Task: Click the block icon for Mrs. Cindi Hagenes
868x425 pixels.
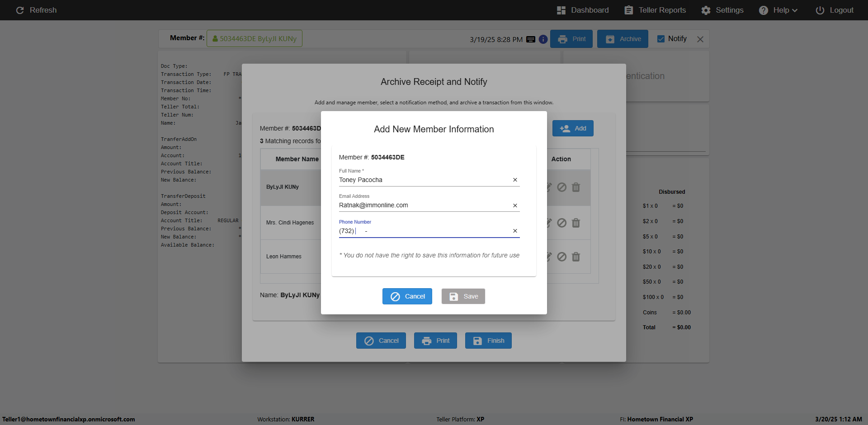Action: click(561, 223)
